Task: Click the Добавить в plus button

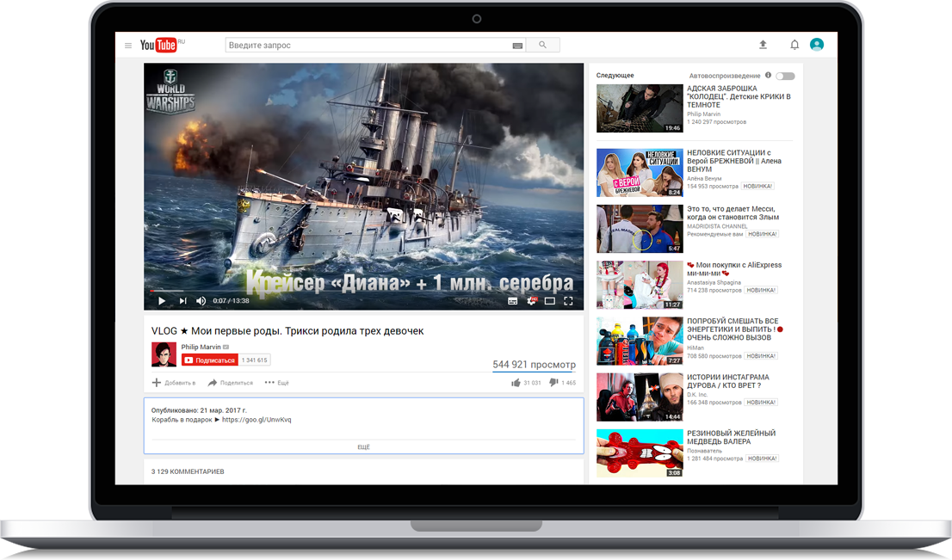Action: click(174, 383)
